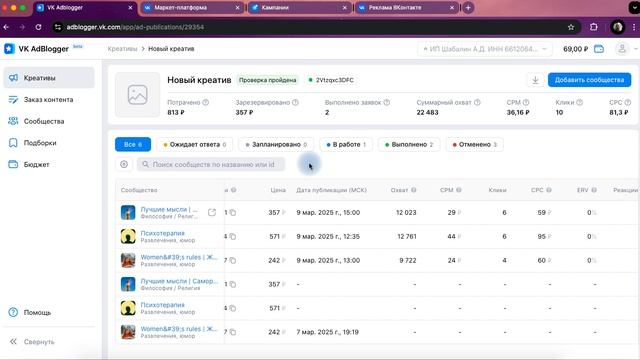Viewport: 640px width, 360px height.
Task: Switch to Реклама ВКонтакте browser tab
Action: pyautogui.click(x=407, y=7)
